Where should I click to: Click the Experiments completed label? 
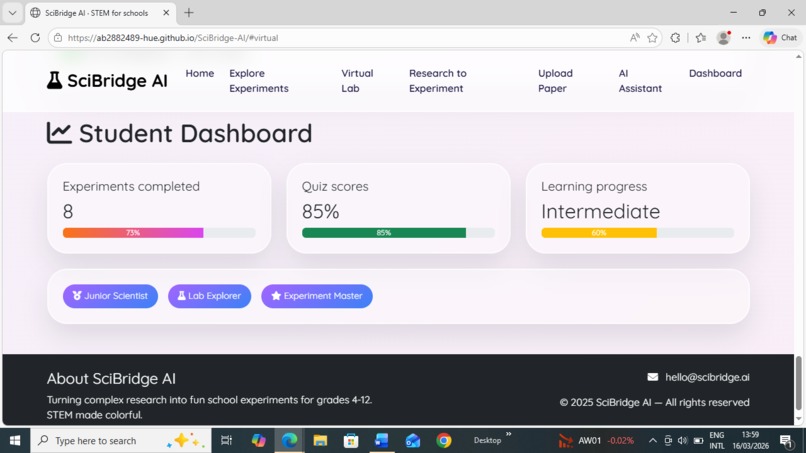pos(131,186)
